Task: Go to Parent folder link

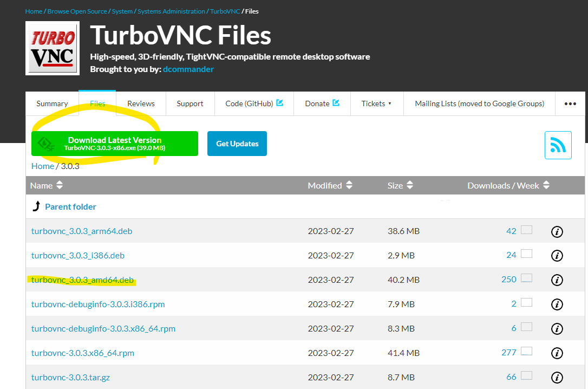Action: pyautogui.click(x=70, y=207)
